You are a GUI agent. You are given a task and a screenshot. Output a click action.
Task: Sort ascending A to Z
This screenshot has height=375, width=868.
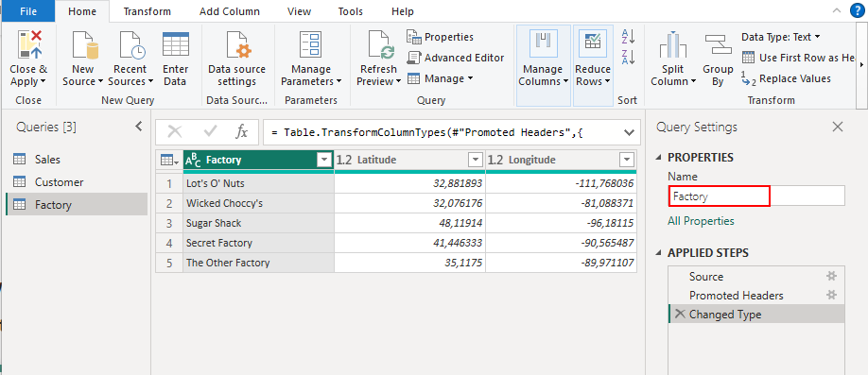pyautogui.click(x=628, y=37)
